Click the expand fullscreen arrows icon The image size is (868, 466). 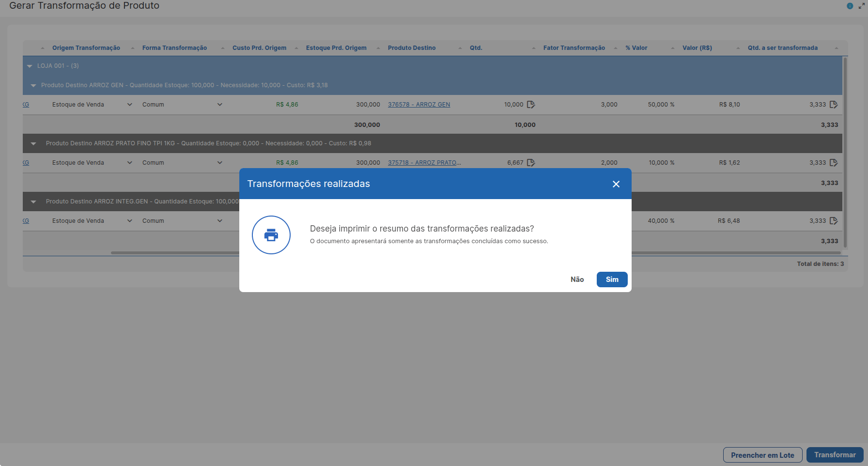click(x=862, y=6)
